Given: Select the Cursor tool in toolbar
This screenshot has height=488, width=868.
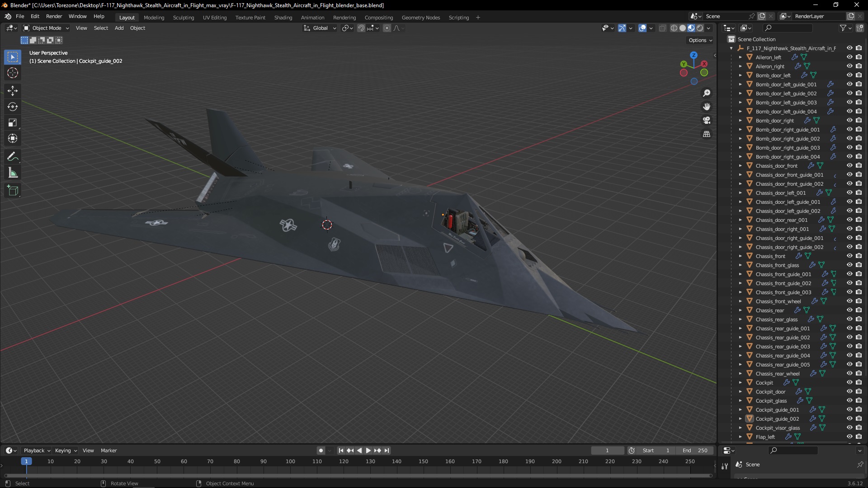Looking at the screenshot, I should pos(13,73).
